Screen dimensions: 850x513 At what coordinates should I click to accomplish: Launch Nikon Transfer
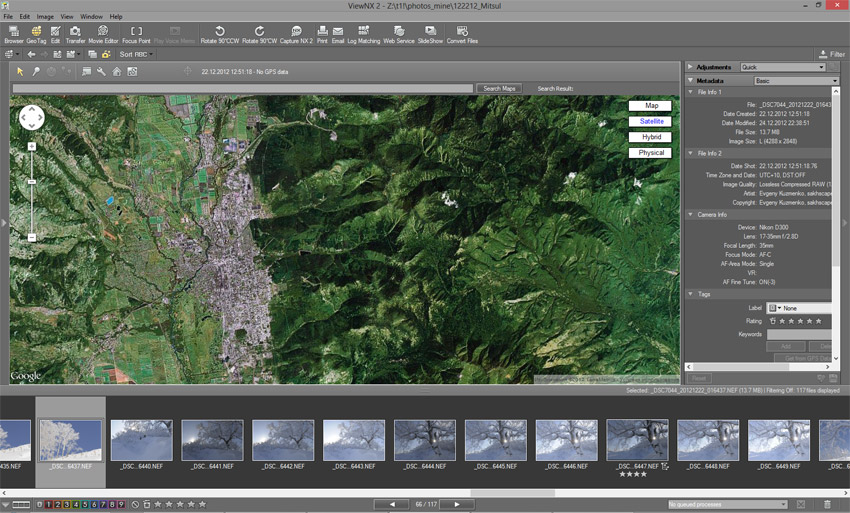coord(75,34)
